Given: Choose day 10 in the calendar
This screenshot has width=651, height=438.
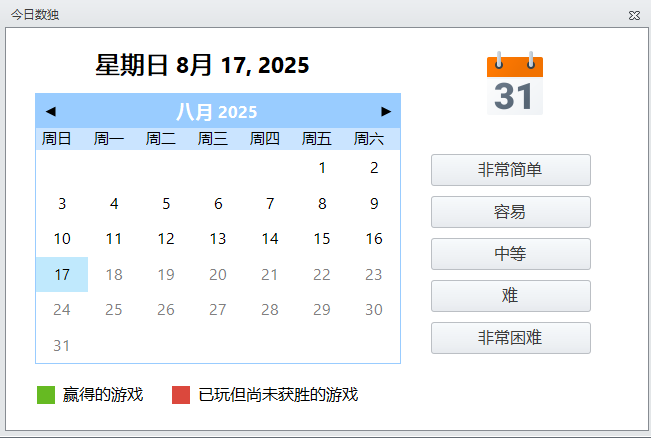Looking at the screenshot, I should pos(62,239).
